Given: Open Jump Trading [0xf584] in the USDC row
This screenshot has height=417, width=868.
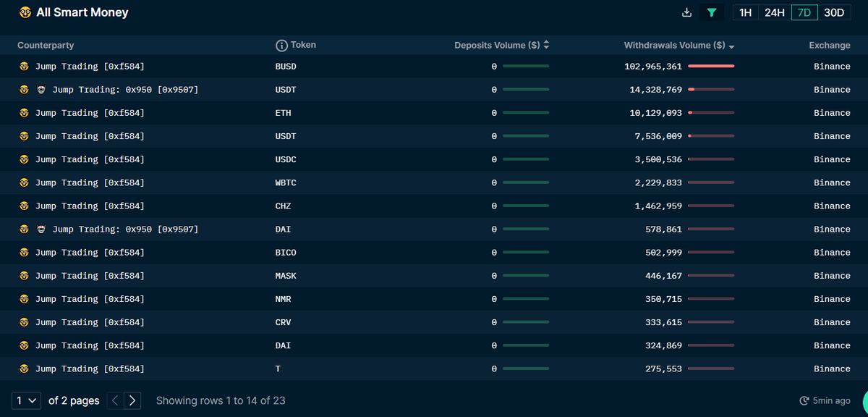Looking at the screenshot, I should click(90, 159).
